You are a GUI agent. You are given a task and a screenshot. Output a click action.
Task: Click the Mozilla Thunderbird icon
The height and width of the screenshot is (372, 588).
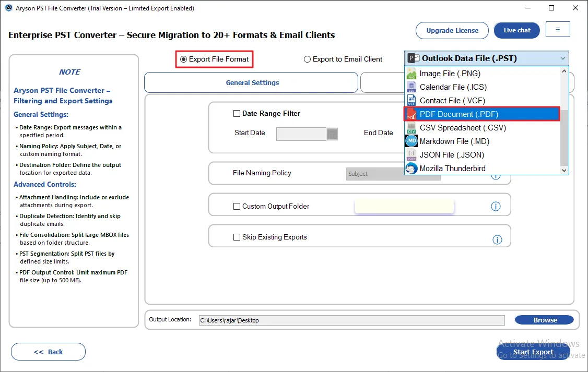tap(411, 168)
